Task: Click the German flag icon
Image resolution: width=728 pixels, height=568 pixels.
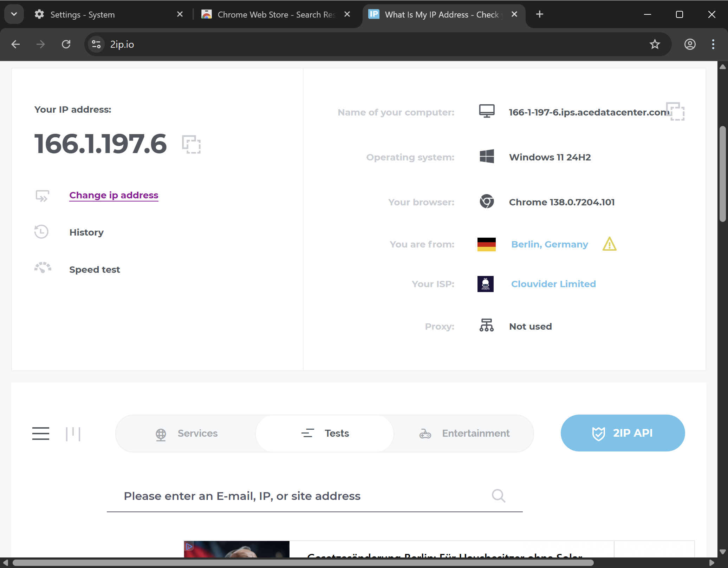Action: click(x=487, y=244)
